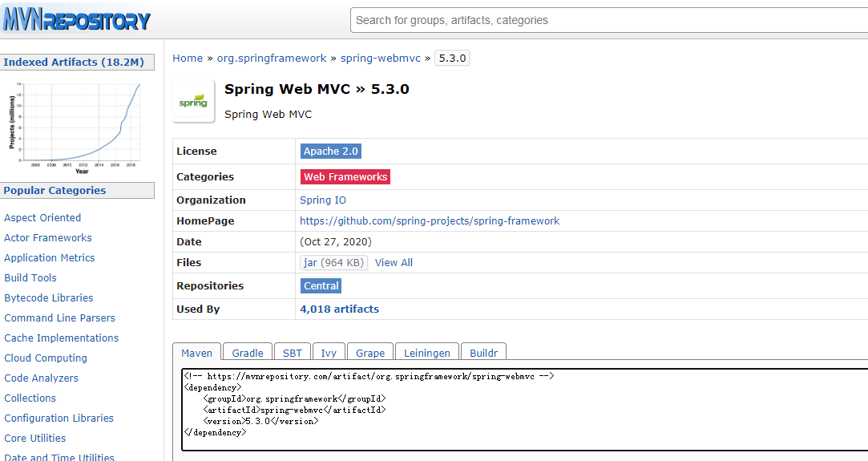The width and height of the screenshot is (868, 461).
Task: Download the jar file (964 KB)
Action: (333, 262)
